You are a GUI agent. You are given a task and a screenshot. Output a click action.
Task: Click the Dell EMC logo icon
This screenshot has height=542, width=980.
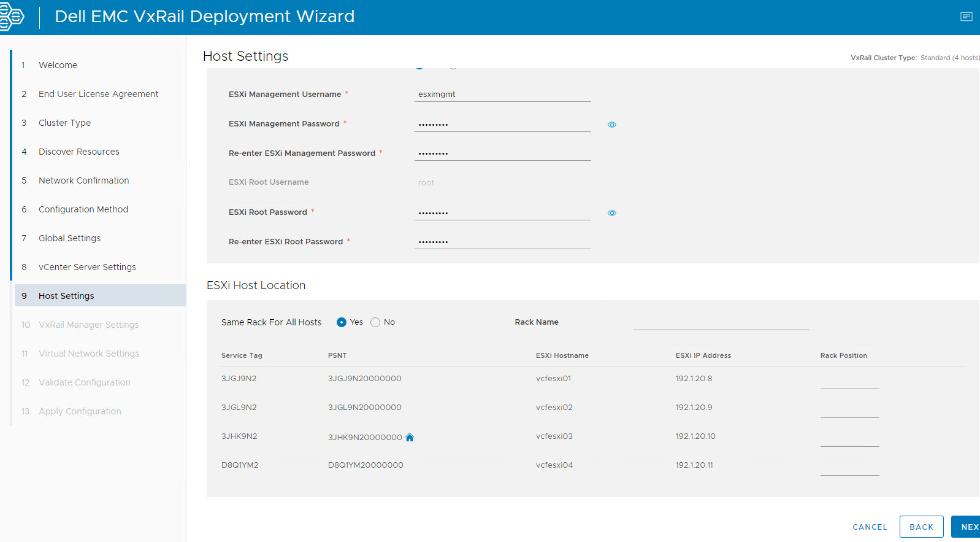point(11,17)
